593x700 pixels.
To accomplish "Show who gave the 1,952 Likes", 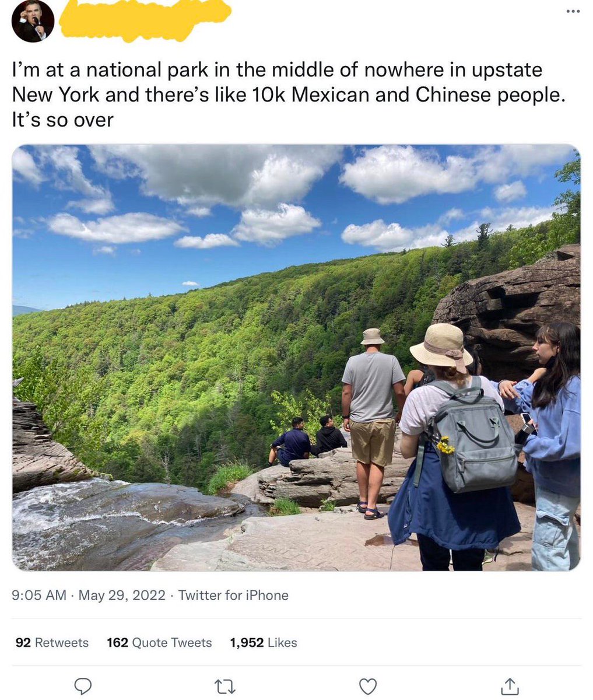I will pos(263,642).
